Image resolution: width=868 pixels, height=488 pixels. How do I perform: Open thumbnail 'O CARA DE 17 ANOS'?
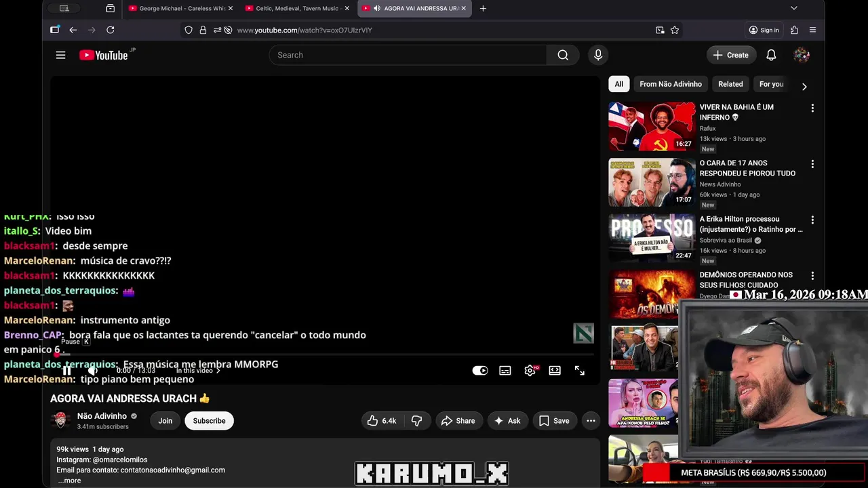652,182
